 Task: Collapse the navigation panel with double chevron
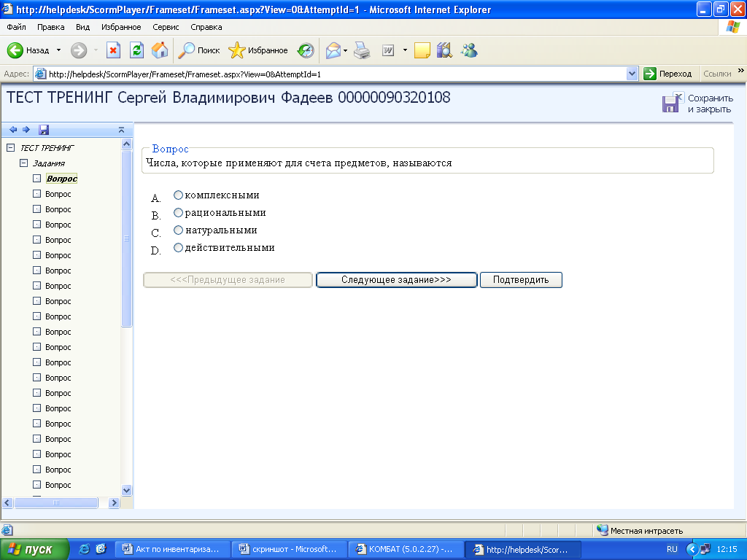[x=121, y=130]
